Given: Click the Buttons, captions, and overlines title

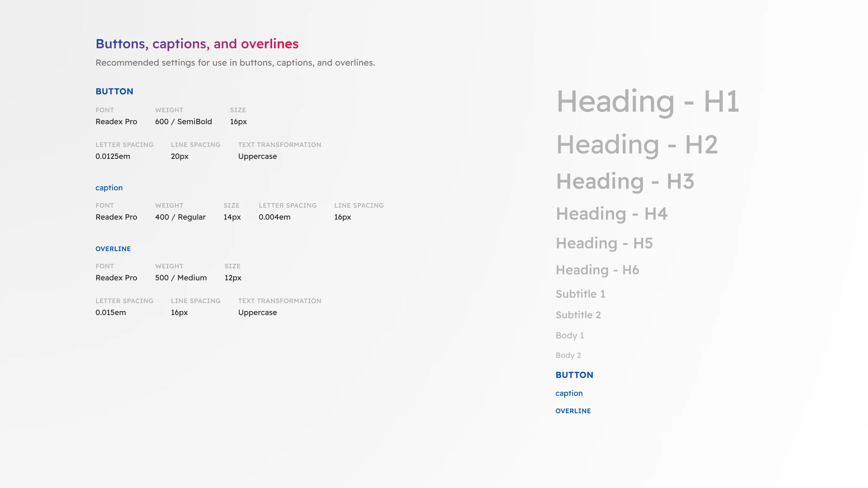Looking at the screenshot, I should click(197, 44).
